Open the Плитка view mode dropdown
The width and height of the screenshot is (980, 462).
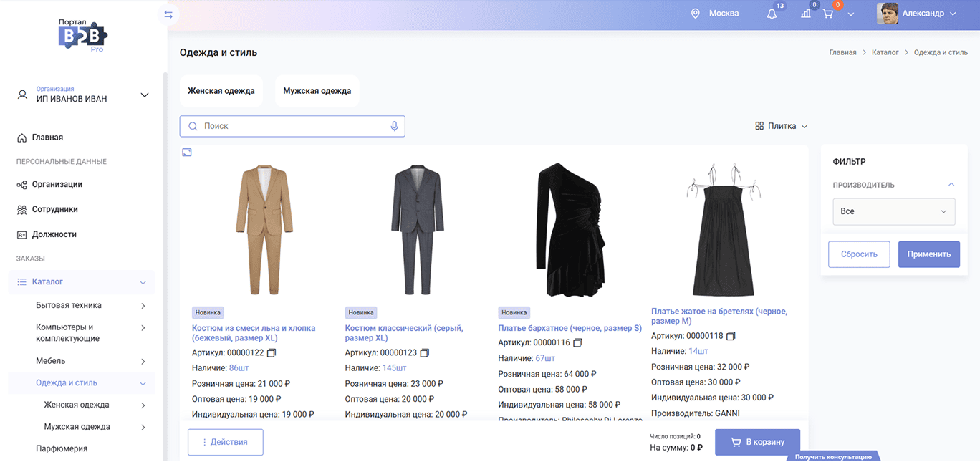point(781,126)
